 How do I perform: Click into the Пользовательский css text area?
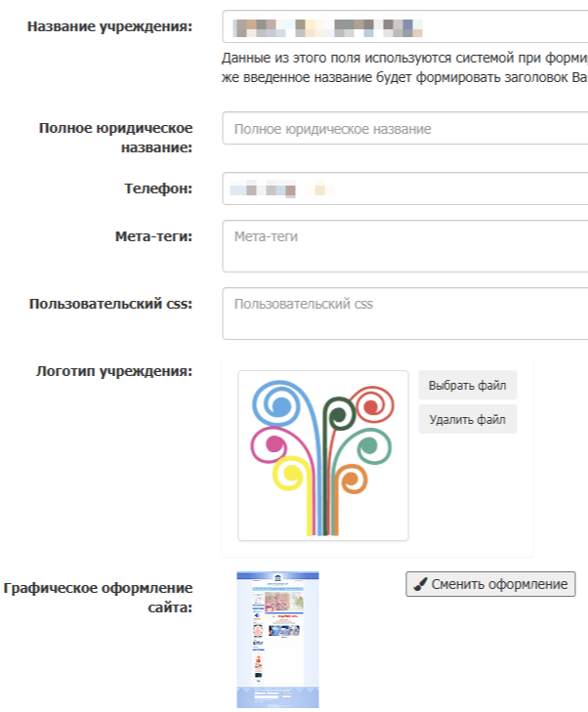click(404, 314)
